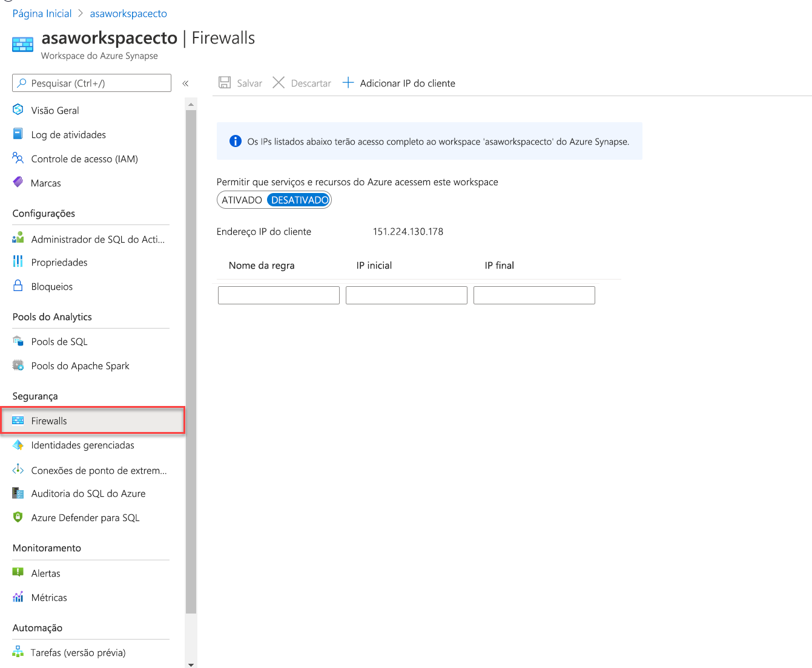The width and height of the screenshot is (812, 668).
Task: Click the sidebar scrollbar up arrow
Action: point(191,104)
